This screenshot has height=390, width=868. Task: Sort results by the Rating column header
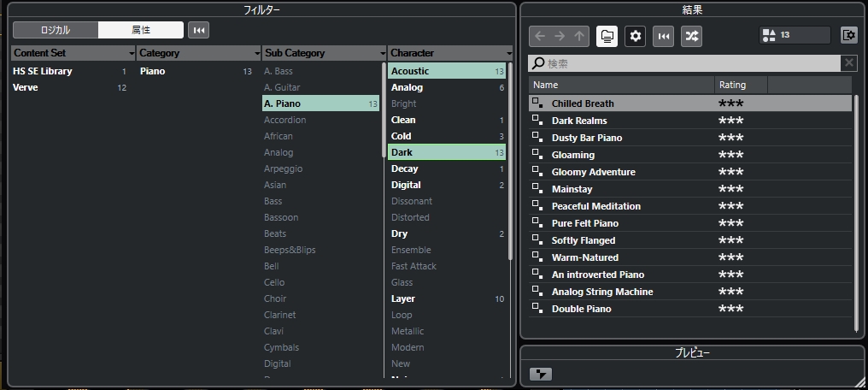[740, 85]
